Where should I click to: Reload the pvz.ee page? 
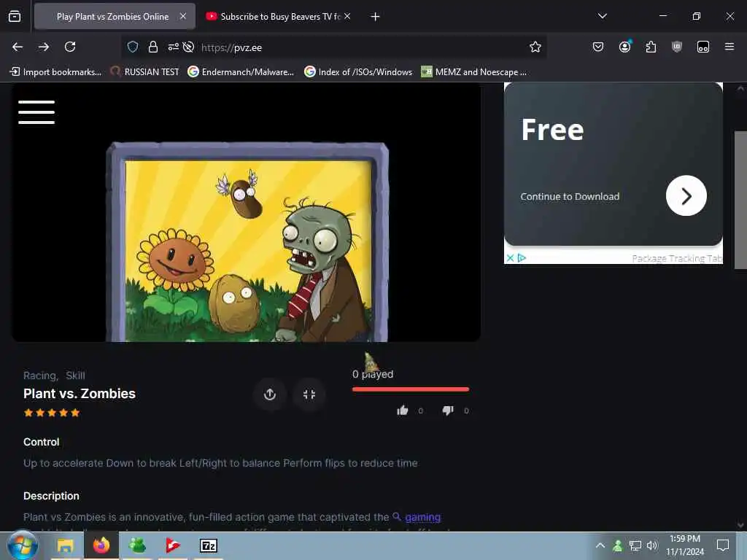(x=70, y=47)
